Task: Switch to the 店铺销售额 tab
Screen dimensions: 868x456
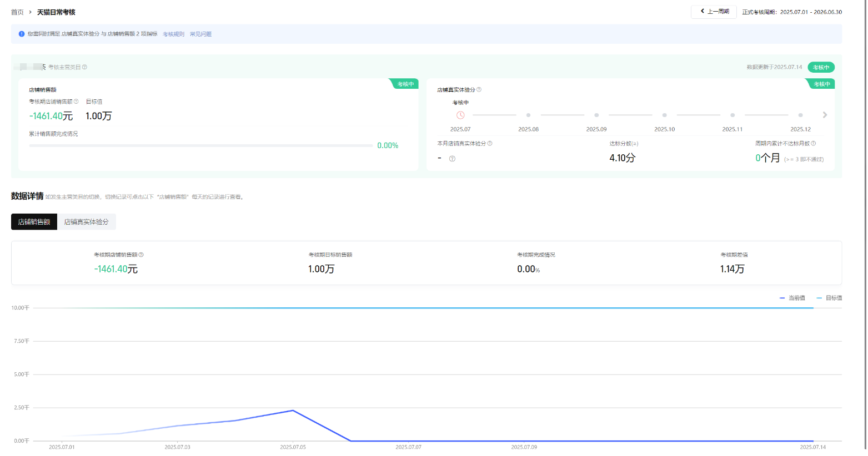Action: click(x=34, y=222)
